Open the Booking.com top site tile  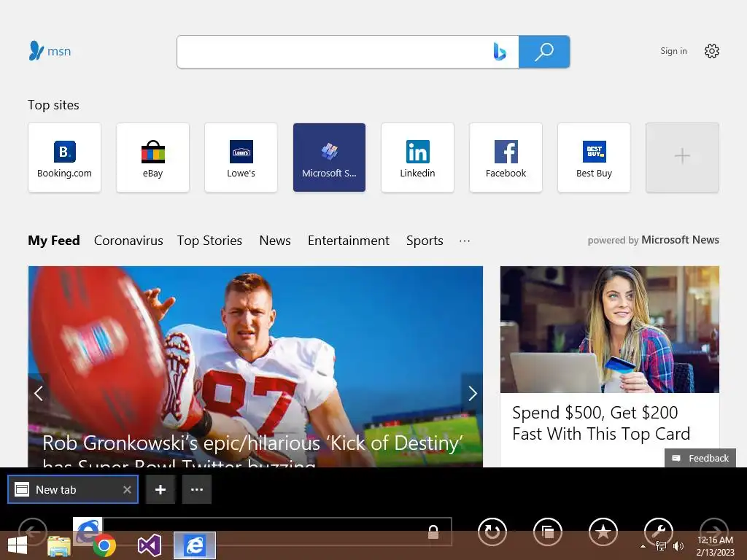point(64,157)
